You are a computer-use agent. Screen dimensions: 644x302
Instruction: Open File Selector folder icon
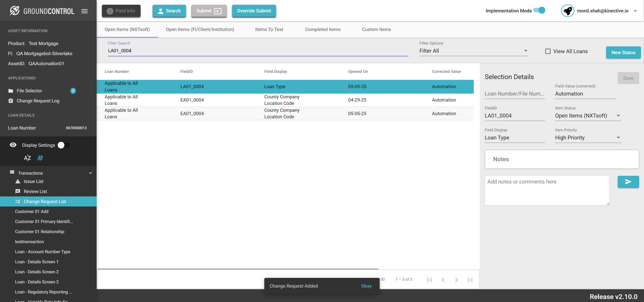[11, 91]
